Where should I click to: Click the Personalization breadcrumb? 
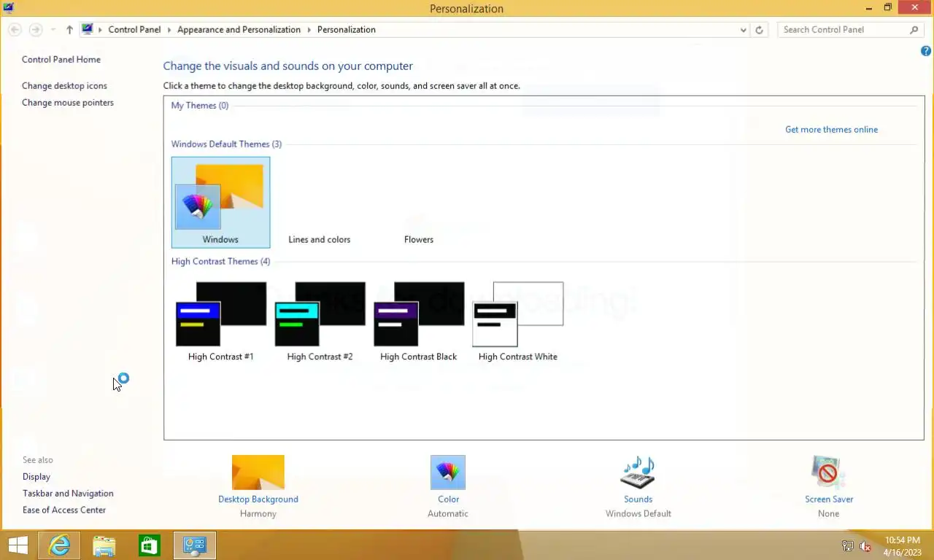tap(347, 30)
